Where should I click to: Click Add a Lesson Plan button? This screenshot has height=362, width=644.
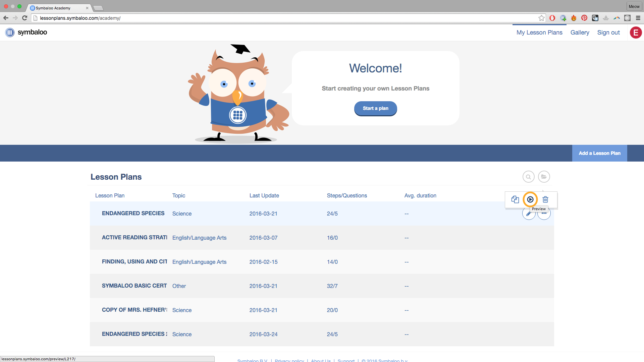click(599, 153)
